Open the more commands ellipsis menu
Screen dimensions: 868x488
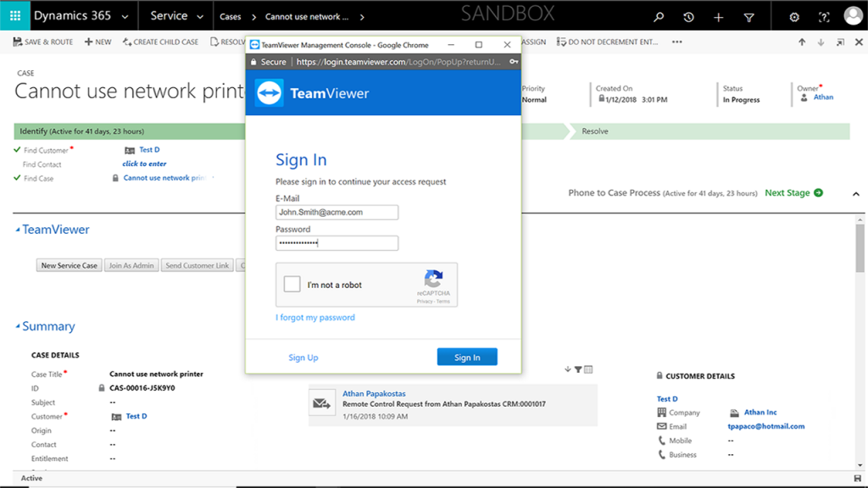pos(677,41)
